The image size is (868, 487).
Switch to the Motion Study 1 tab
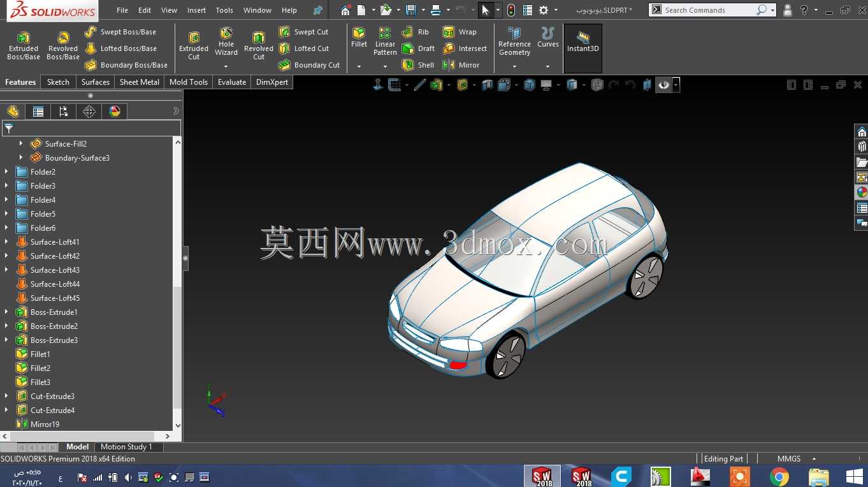click(x=126, y=447)
